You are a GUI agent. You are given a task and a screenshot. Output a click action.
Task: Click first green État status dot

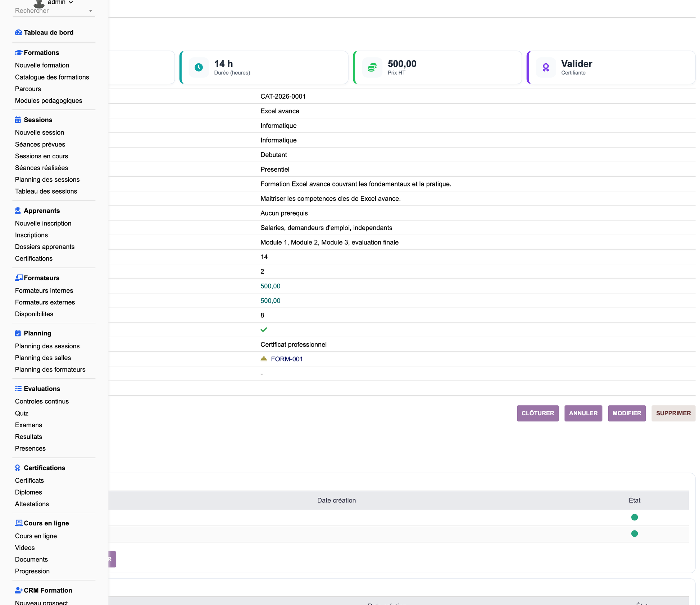(635, 517)
